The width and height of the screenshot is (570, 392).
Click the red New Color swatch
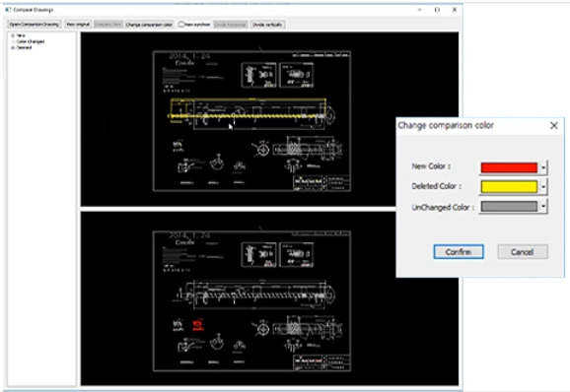point(509,167)
